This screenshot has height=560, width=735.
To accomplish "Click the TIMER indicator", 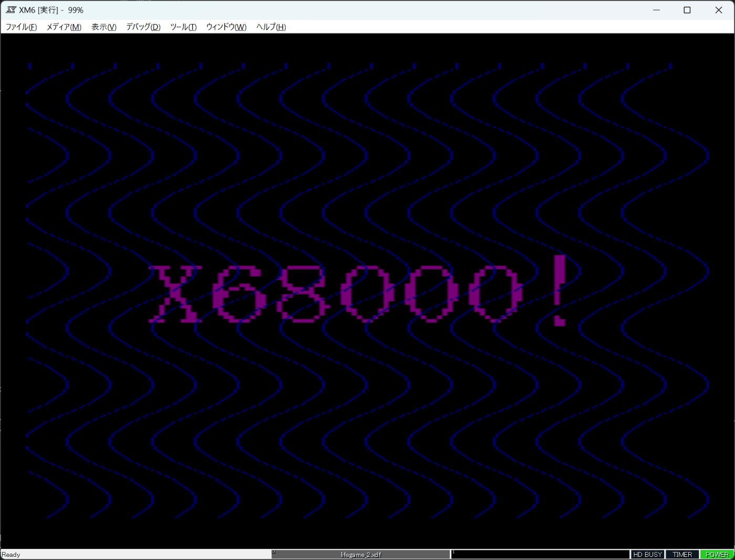I will pyautogui.click(x=682, y=554).
